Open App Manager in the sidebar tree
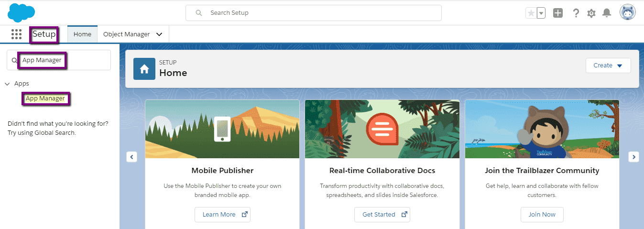This screenshot has width=644, height=229. pyautogui.click(x=45, y=98)
